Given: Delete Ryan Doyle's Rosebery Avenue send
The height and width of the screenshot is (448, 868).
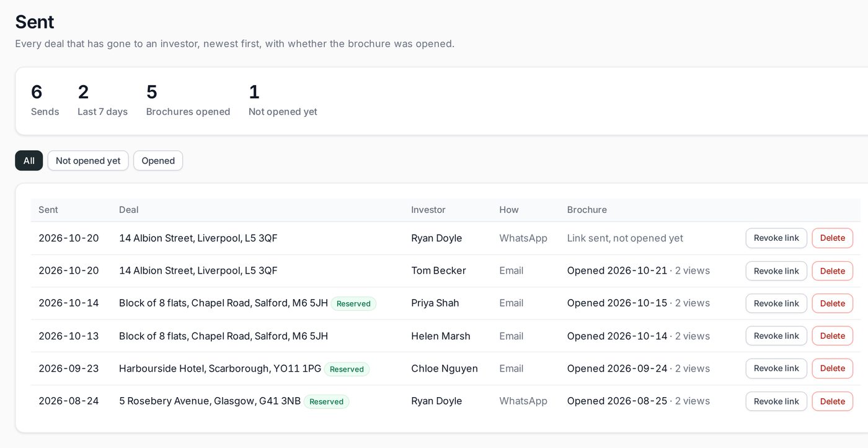Looking at the screenshot, I should pyautogui.click(x=833, y=401).
